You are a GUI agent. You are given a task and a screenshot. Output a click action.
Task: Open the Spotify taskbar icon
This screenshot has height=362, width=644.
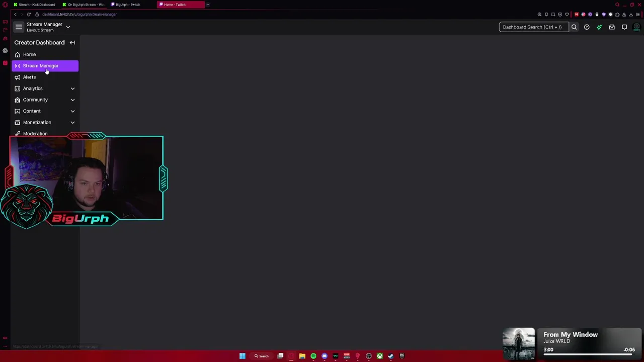click(x=313, y=356)
